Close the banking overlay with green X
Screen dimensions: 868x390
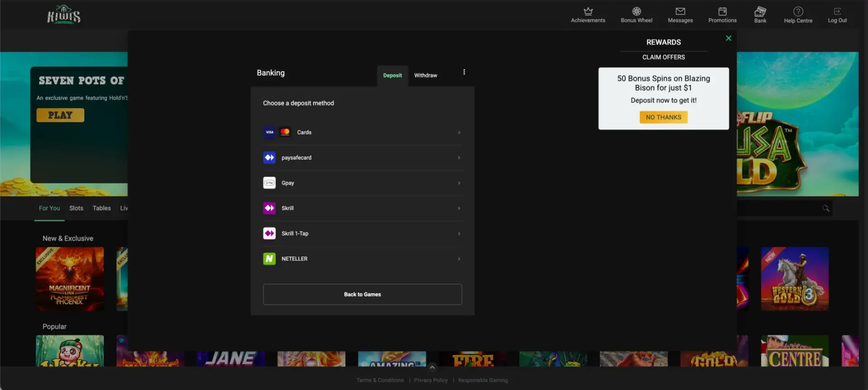[728, 38]
